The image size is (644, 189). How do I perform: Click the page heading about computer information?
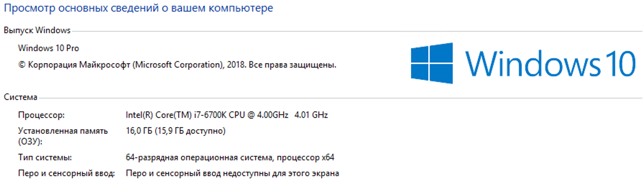[x=138, y=8]
